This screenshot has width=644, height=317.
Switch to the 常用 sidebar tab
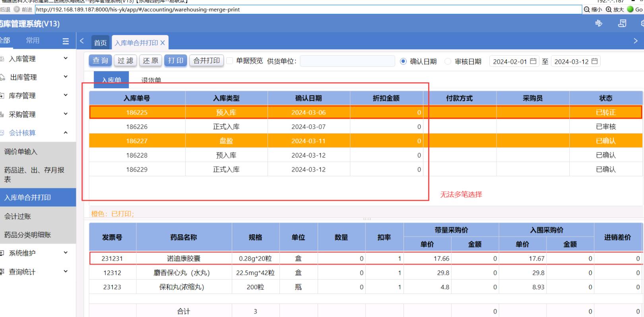(x=33, y=41)
